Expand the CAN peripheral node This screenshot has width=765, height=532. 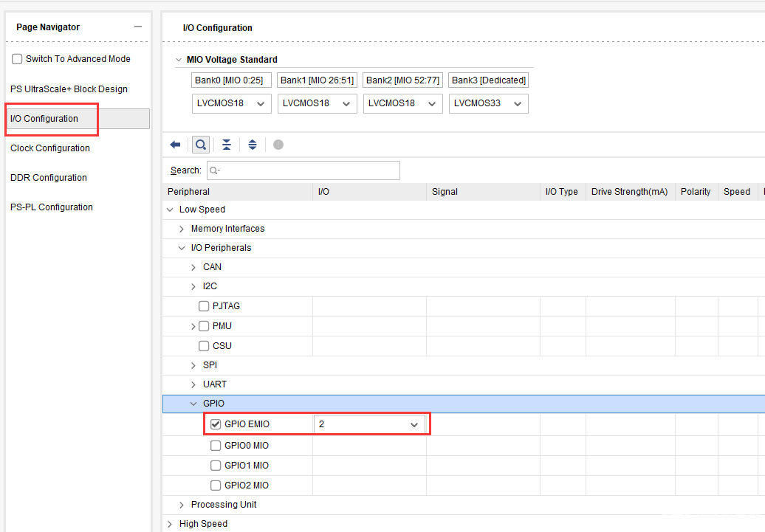coord(193,267)
